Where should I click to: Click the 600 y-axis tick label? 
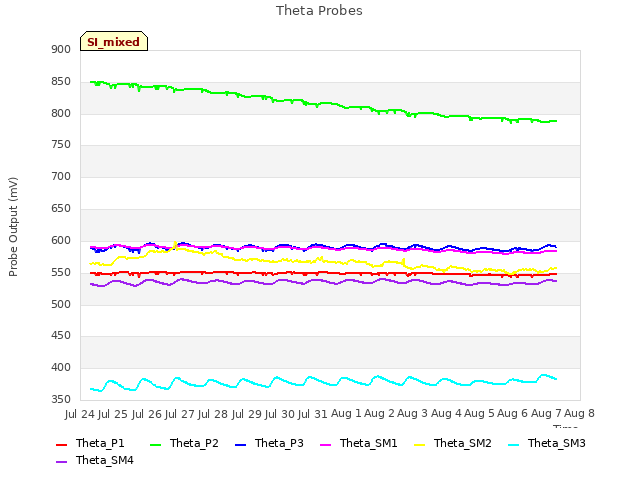pos(61,240)
